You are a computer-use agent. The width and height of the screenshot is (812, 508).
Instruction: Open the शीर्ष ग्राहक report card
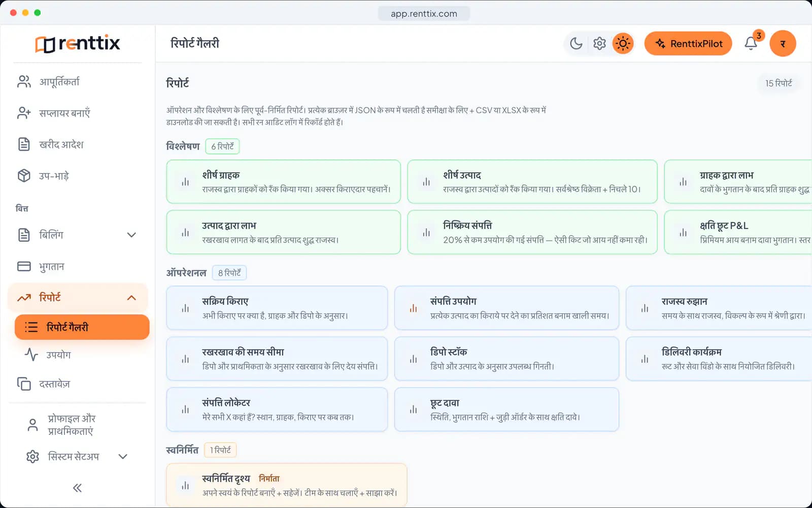(284, 182)
